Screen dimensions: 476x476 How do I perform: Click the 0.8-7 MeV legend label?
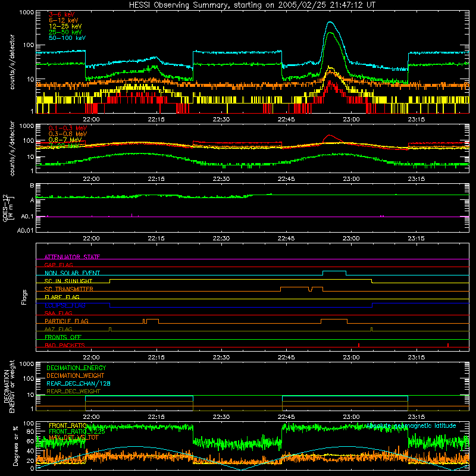(x=65, y=140)
